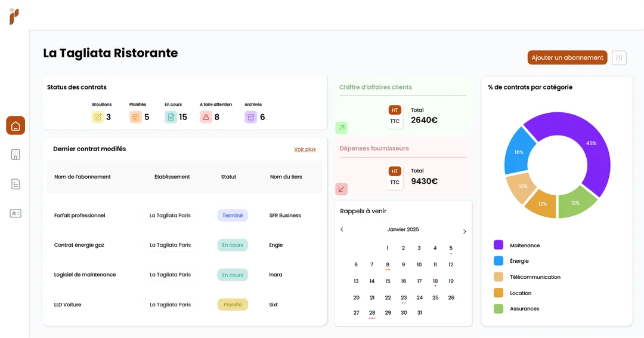Click the green 12% donut segment
644x338 pixels.
pos(576,203)
